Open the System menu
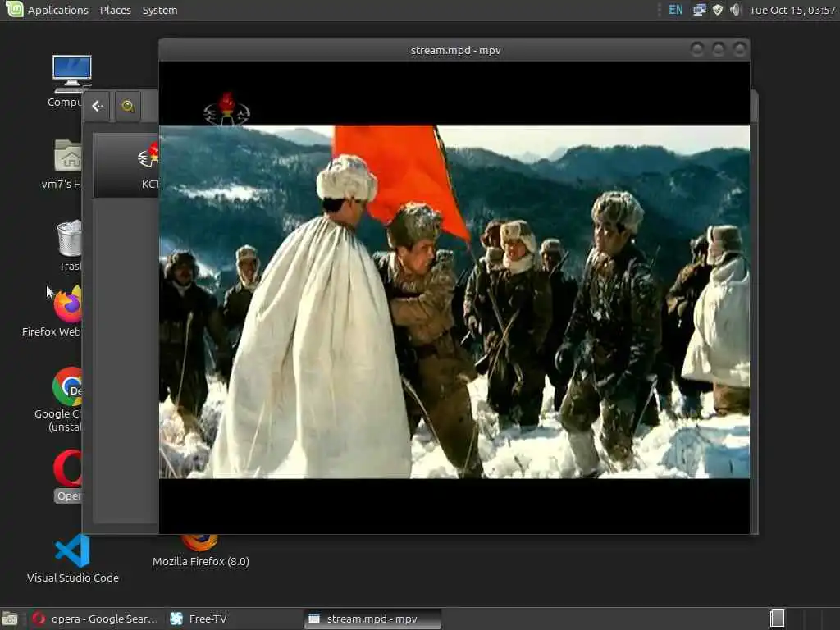840x630 pixels. [160, 10]
